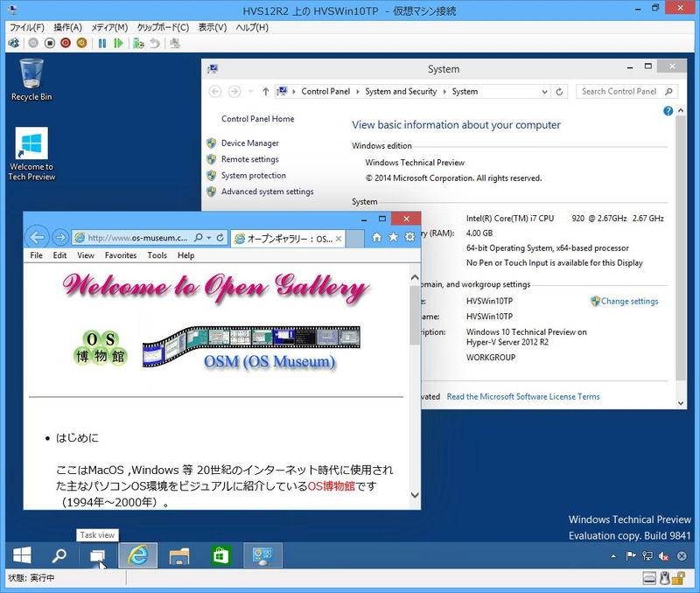Click System and Security in the breadcrumb
The image size is (700, 593).
coord(401,92)
